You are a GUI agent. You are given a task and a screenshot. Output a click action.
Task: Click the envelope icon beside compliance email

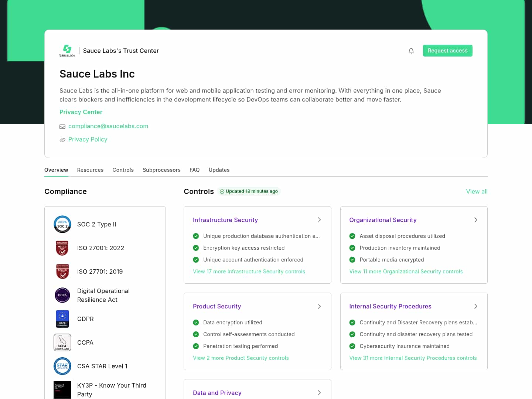[x=62, y=126]
